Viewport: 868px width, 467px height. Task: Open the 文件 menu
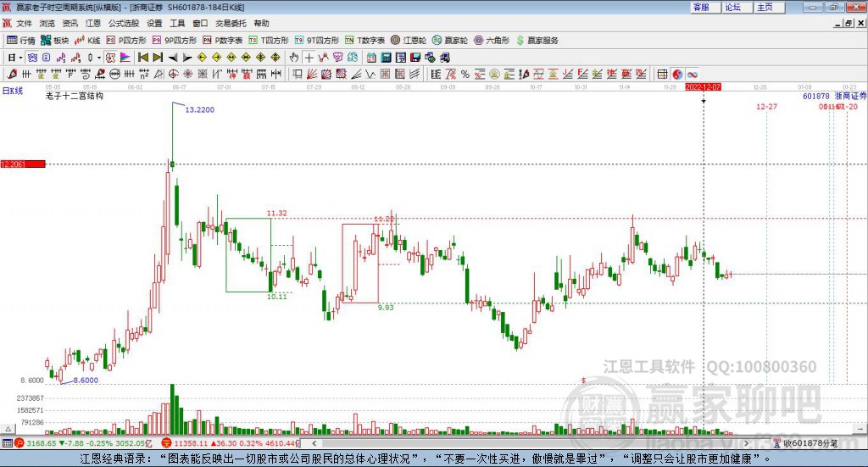(24, 23)
